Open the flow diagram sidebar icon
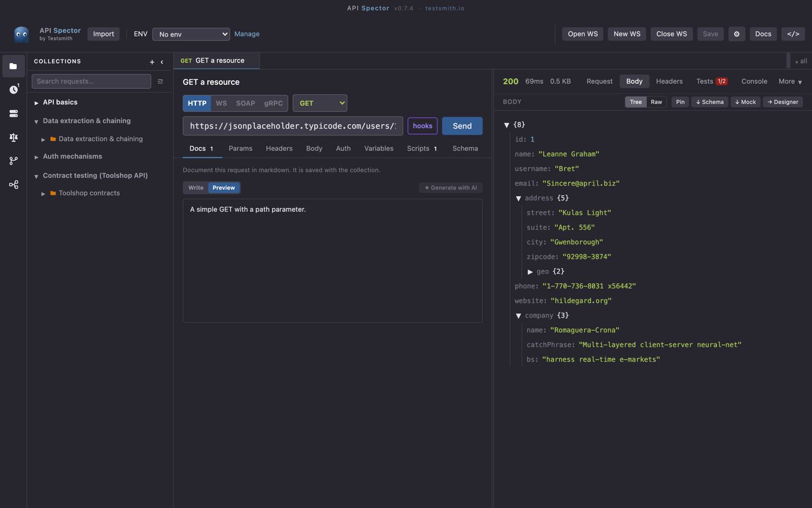The height and width of the screenshot is (508, 812). [13, 184]
